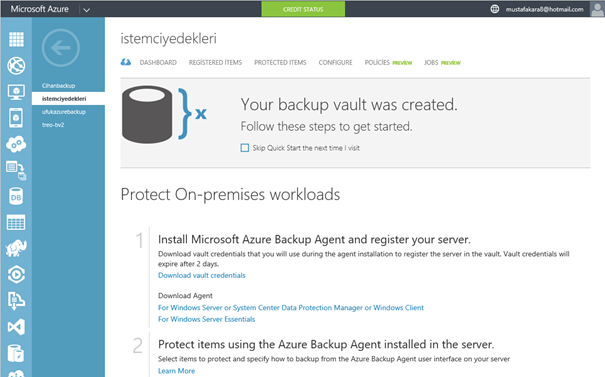
Task: Click the Credit Status button
Action: pos(303,9)
